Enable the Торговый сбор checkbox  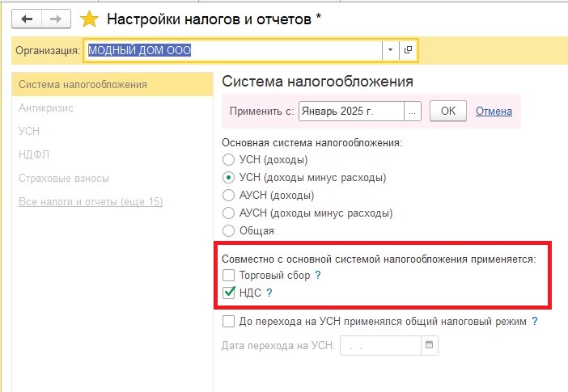coord(229,275)
